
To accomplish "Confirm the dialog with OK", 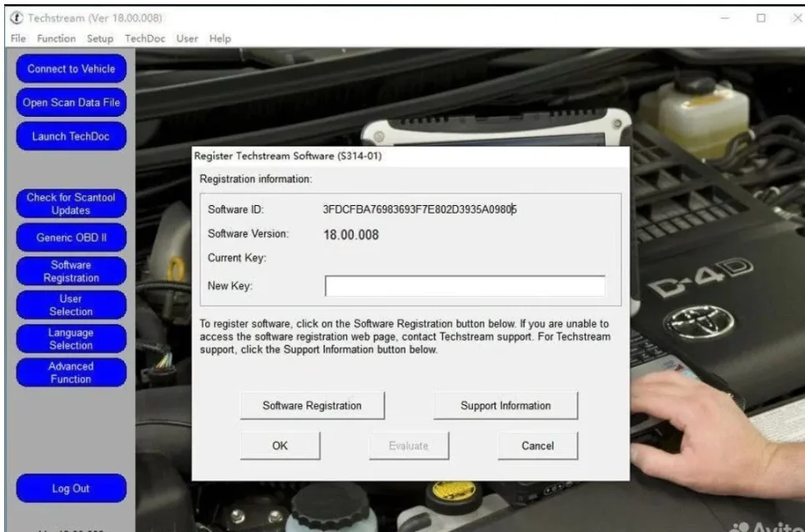I will [x=279, y=446].
